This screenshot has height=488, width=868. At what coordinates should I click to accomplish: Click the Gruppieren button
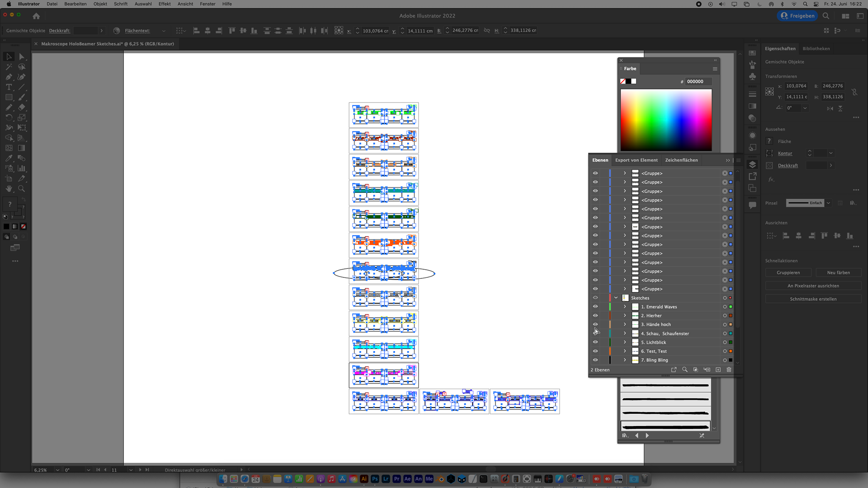point(788,272)
